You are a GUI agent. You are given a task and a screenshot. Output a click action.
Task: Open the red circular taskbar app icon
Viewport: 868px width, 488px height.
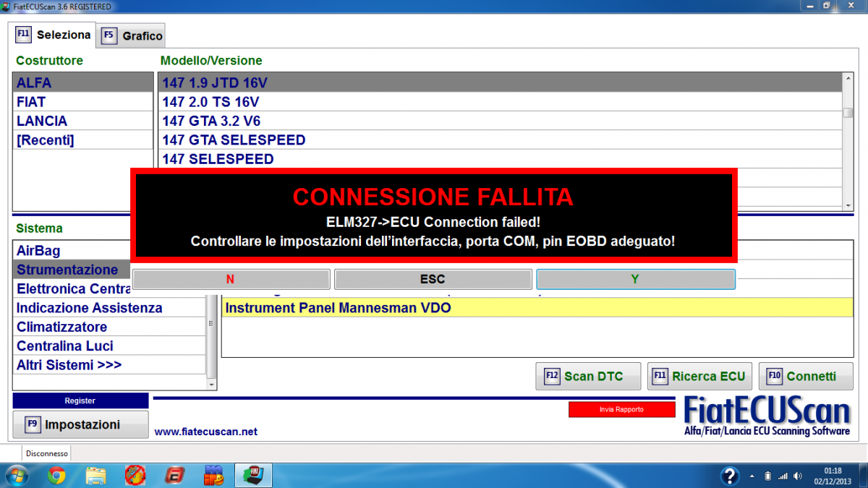pyautogui.click(x=135, y=475)
